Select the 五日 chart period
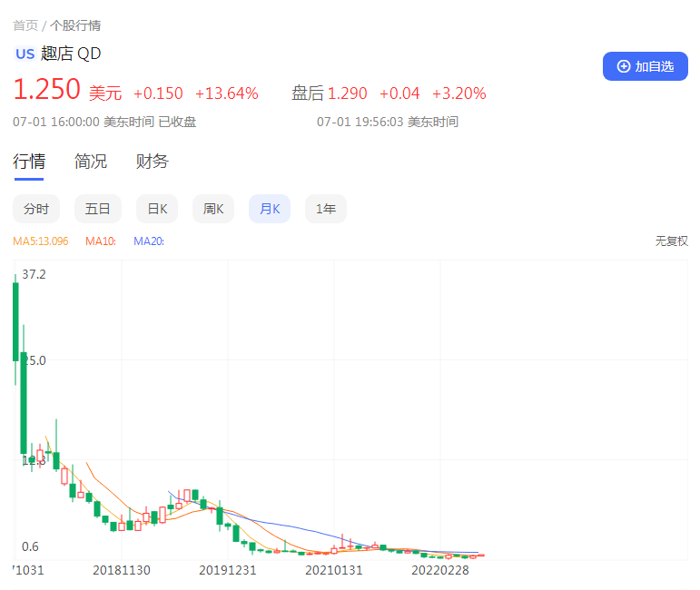This screenshot has width=700, height=590. pos(98,209)
